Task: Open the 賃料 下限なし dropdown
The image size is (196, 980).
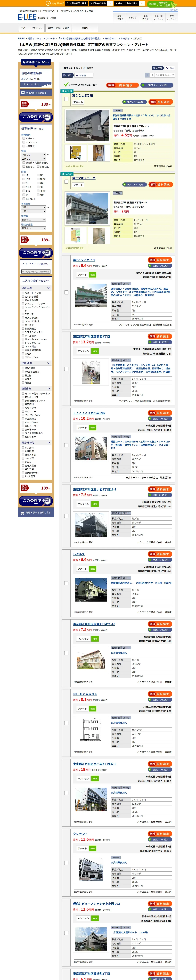Action: pos(33,155)
